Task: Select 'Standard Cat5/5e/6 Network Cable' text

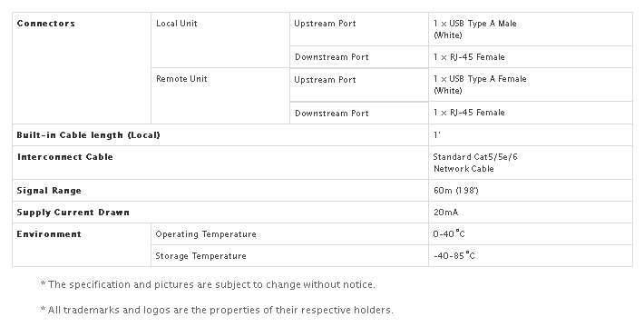Action: click(475, 163)
